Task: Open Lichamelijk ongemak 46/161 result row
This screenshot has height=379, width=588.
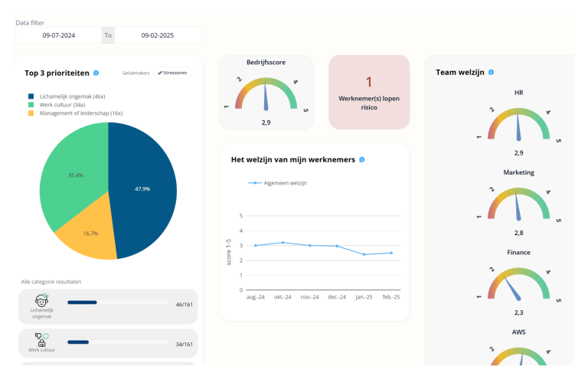Action: coord(107,305)
